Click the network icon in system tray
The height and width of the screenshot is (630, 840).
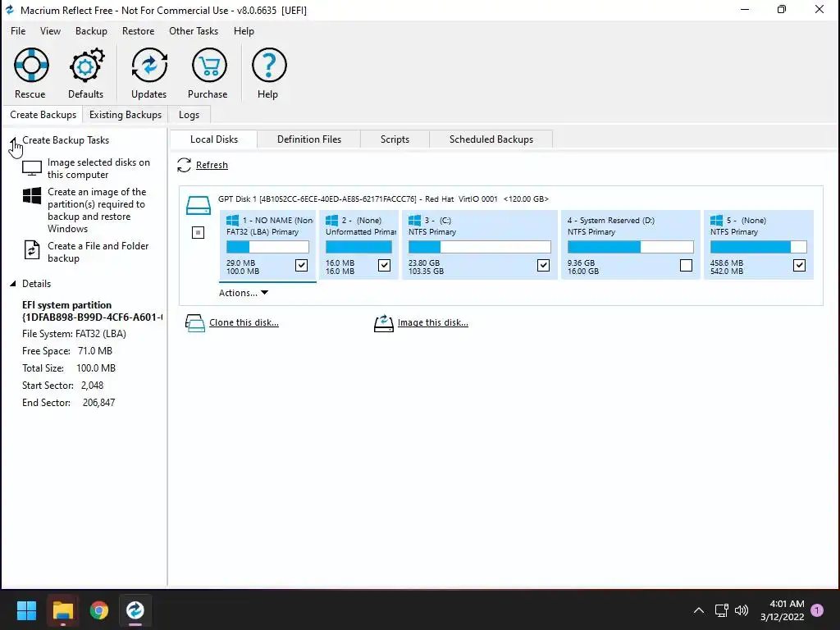(721, 610)
